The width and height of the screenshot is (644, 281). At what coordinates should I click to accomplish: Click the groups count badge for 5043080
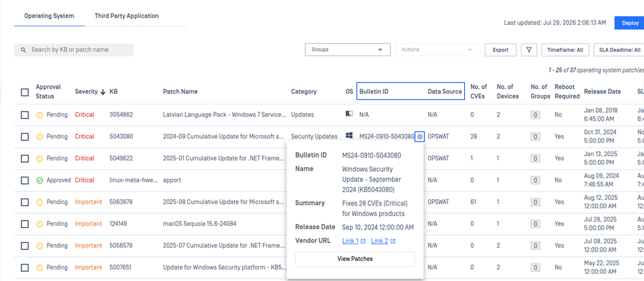coord(535,137)
